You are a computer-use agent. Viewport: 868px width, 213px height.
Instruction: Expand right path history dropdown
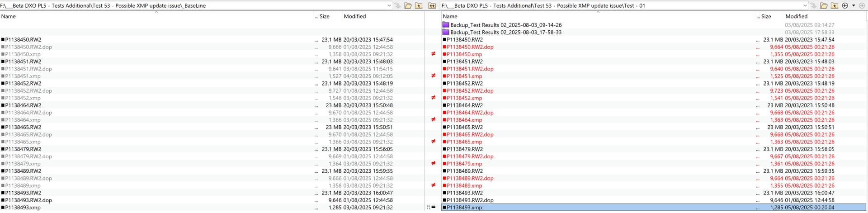coord(805,5)
